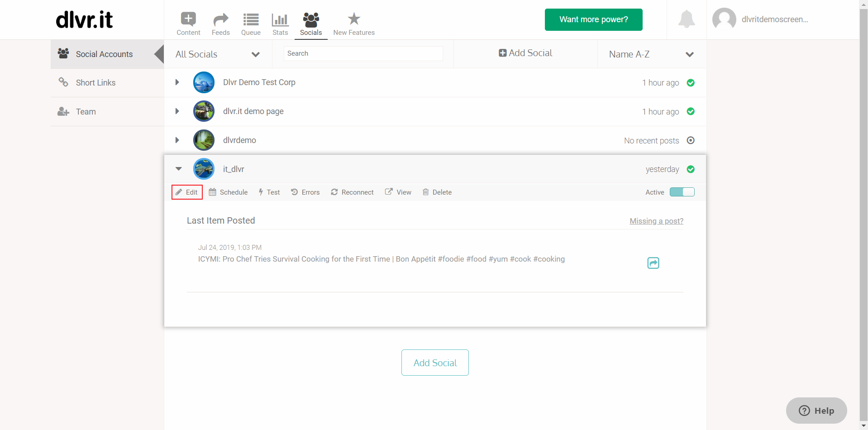
Task: Open Stats bar chart icon
Action: tap(280, 19)
